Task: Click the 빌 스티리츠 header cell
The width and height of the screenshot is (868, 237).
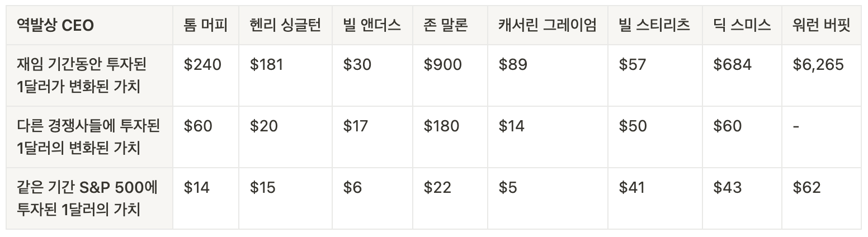Action: click(655, 26)
